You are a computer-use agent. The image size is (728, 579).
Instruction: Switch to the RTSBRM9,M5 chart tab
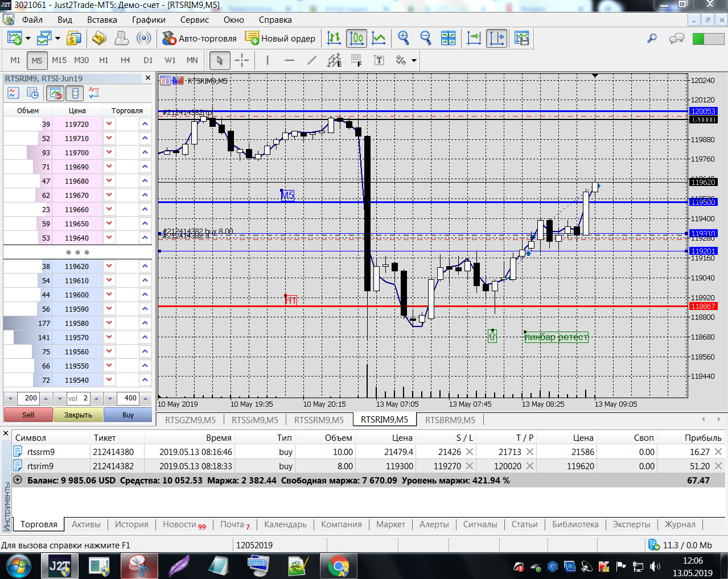[x=450, y=420]
